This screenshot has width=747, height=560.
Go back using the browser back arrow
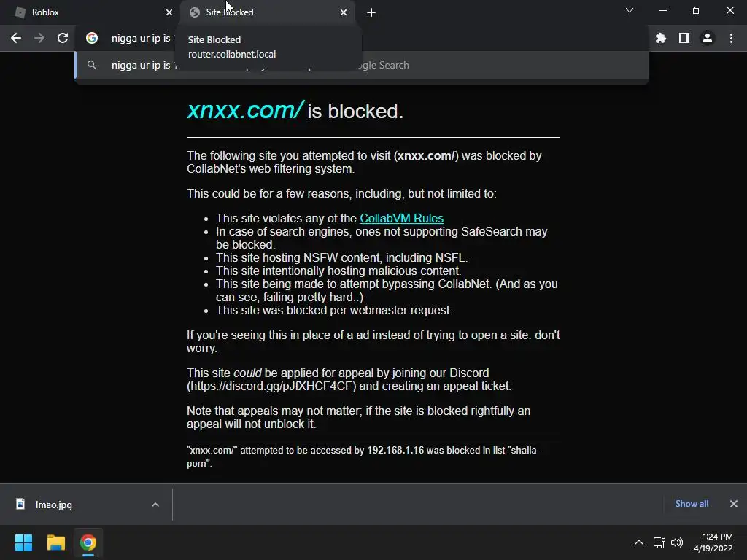coord(16,38)
